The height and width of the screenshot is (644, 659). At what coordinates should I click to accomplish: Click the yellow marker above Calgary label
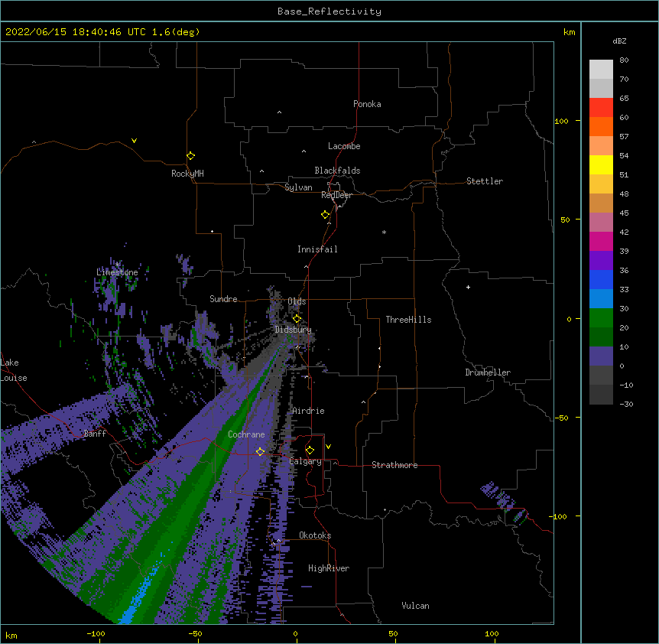pos(310,450)
